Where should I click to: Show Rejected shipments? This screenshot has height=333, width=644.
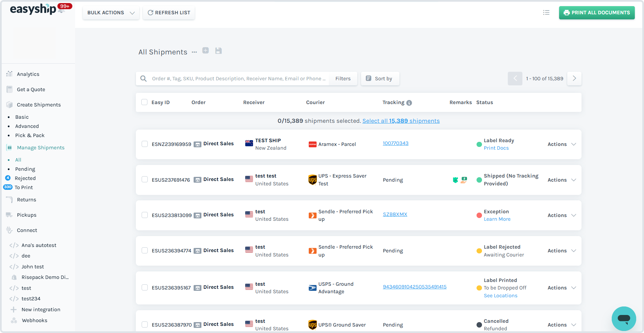click(25, 178)
